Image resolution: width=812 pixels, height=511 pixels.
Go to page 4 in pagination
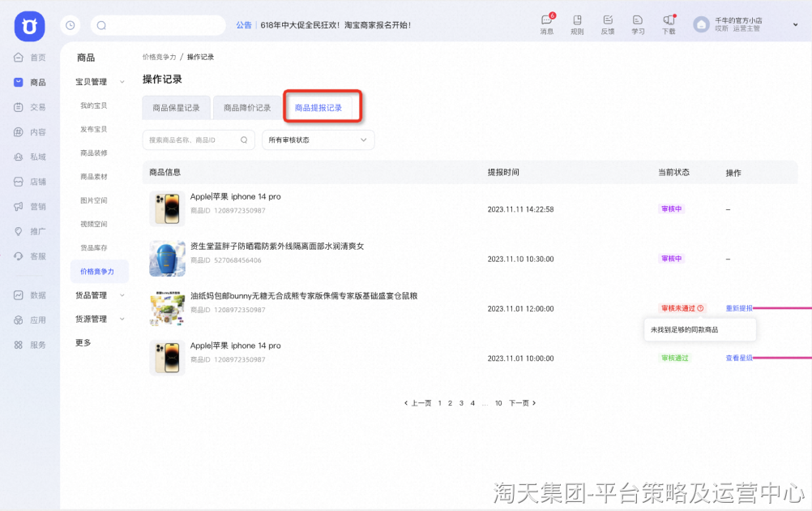[472, 403]
